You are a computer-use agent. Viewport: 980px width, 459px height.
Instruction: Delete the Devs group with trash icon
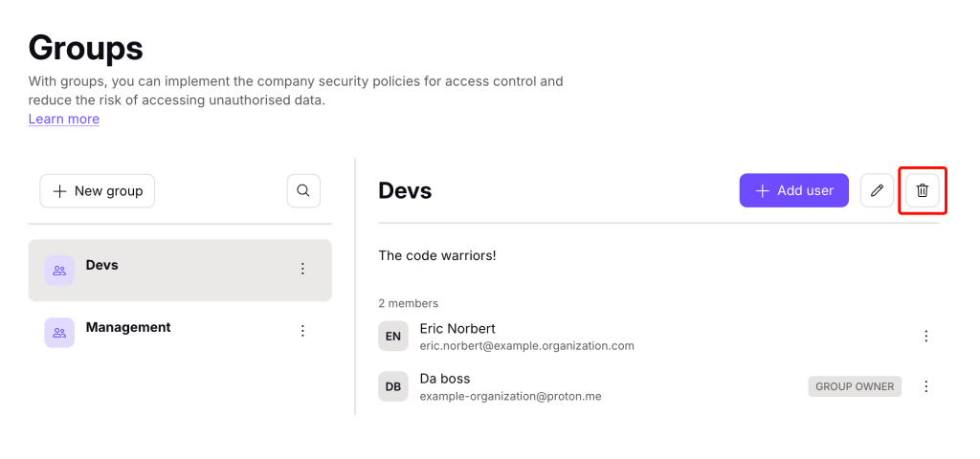point(922,190)
